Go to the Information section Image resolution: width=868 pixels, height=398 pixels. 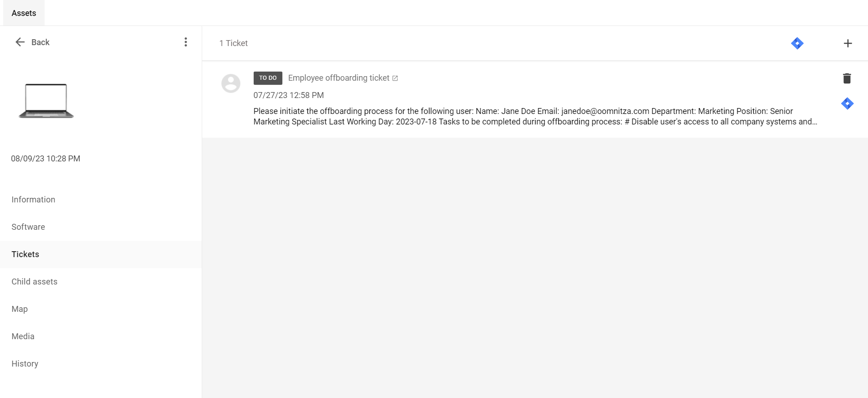tap(33, 200)
